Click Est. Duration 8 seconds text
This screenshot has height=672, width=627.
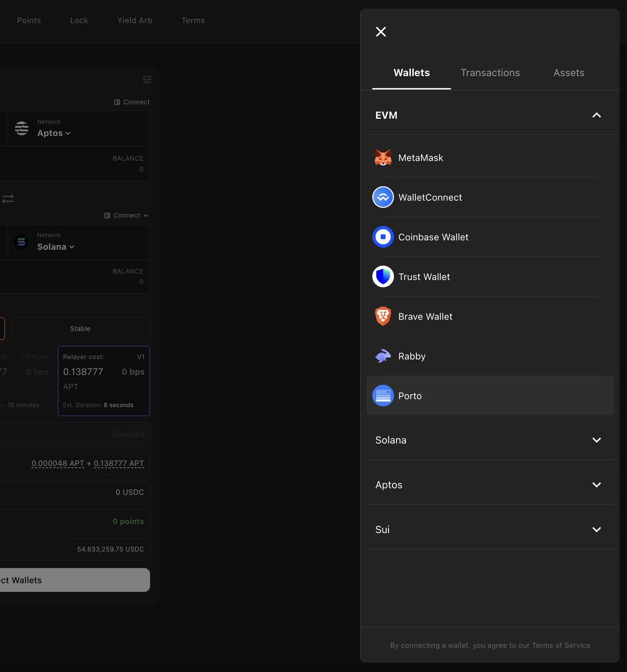click(98, 405)
